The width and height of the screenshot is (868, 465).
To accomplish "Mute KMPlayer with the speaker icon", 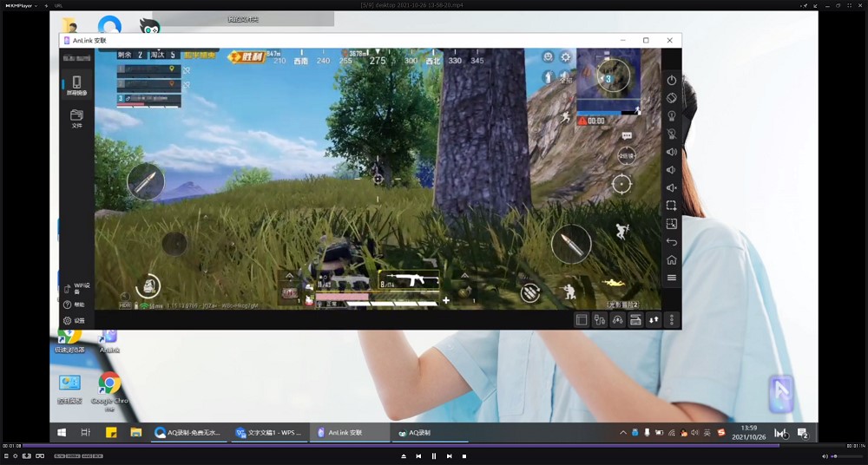I will (825, 456).
